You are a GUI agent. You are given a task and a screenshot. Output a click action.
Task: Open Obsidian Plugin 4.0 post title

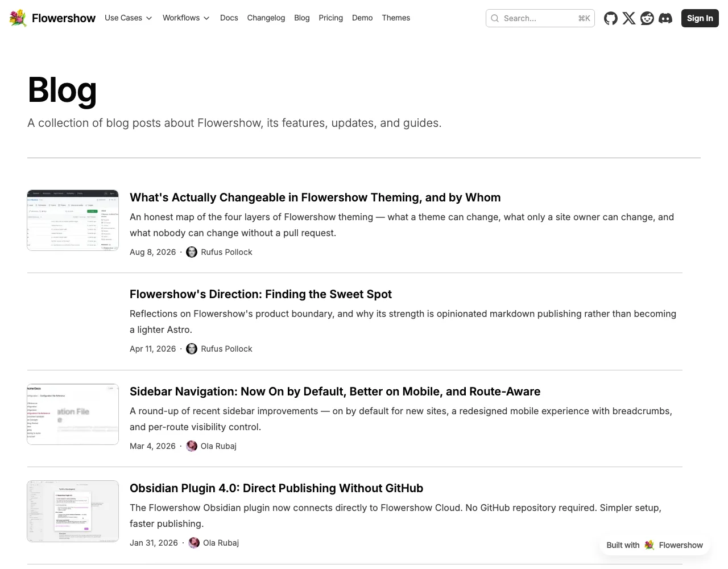pyautogui.click(x=276, y=488)
